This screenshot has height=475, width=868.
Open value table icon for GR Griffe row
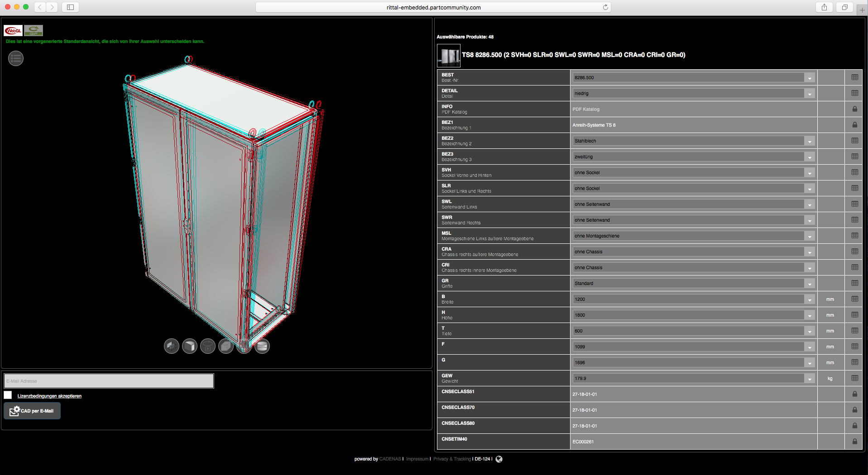(854, 283)
